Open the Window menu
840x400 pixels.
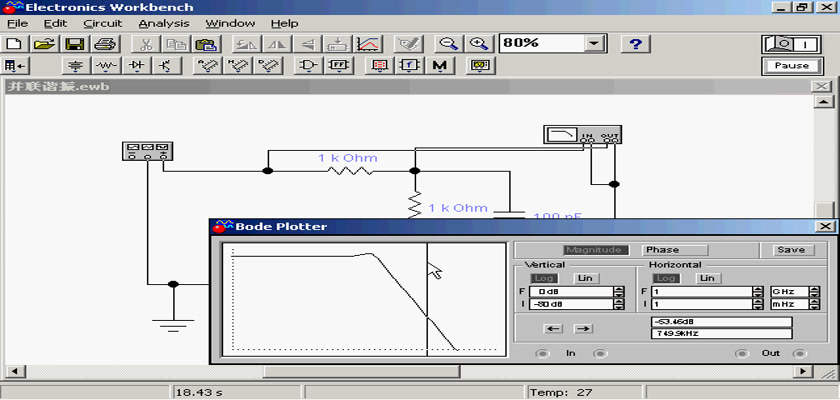[230, 24]
